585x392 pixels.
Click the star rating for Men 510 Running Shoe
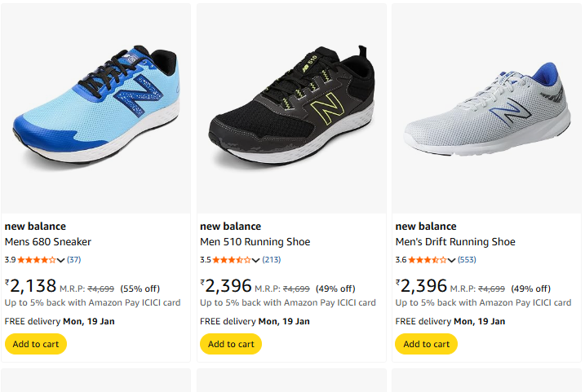[232, 260]
